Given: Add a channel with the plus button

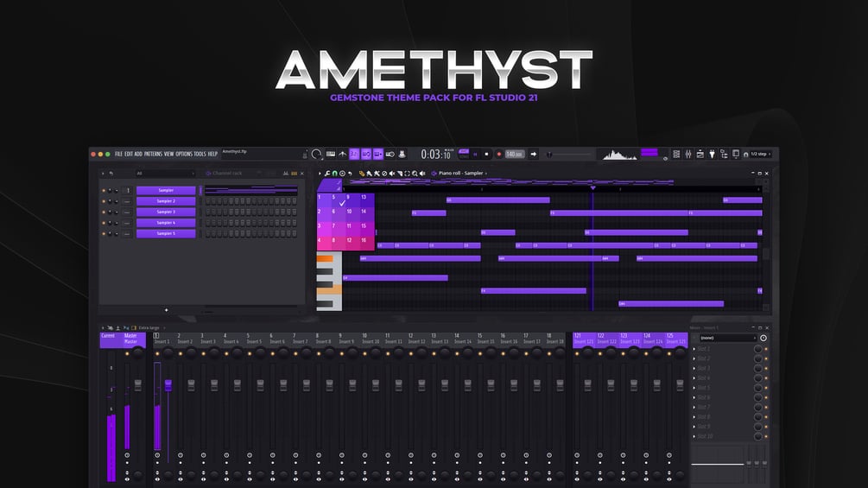Looking at the screenshot, I should (x=166, y=310).
